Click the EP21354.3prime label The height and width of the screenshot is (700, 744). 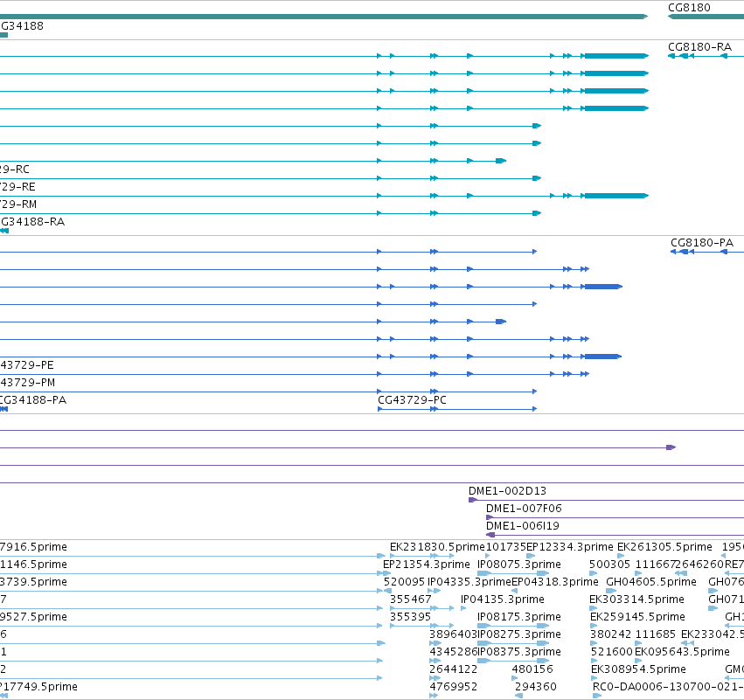point(426,565)
